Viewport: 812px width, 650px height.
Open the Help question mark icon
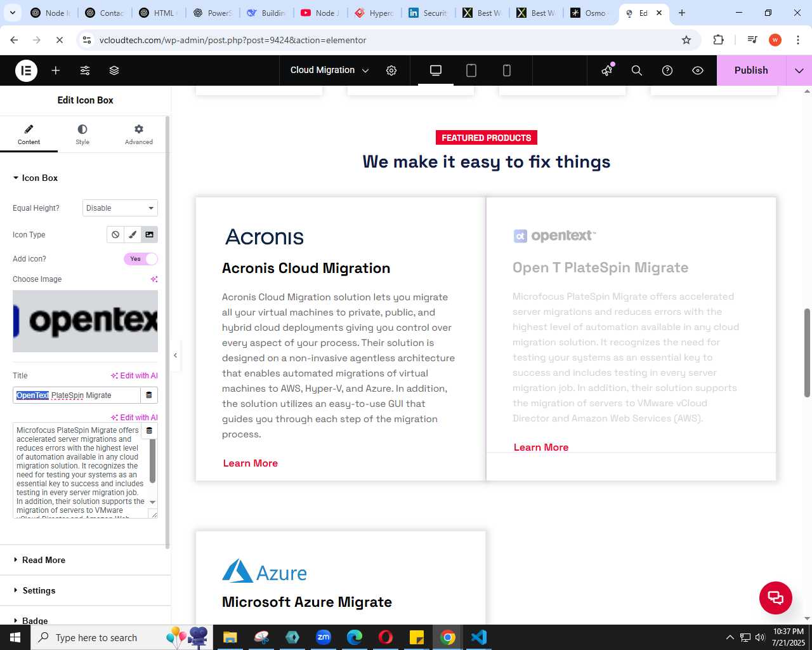(x=667, y=70)
